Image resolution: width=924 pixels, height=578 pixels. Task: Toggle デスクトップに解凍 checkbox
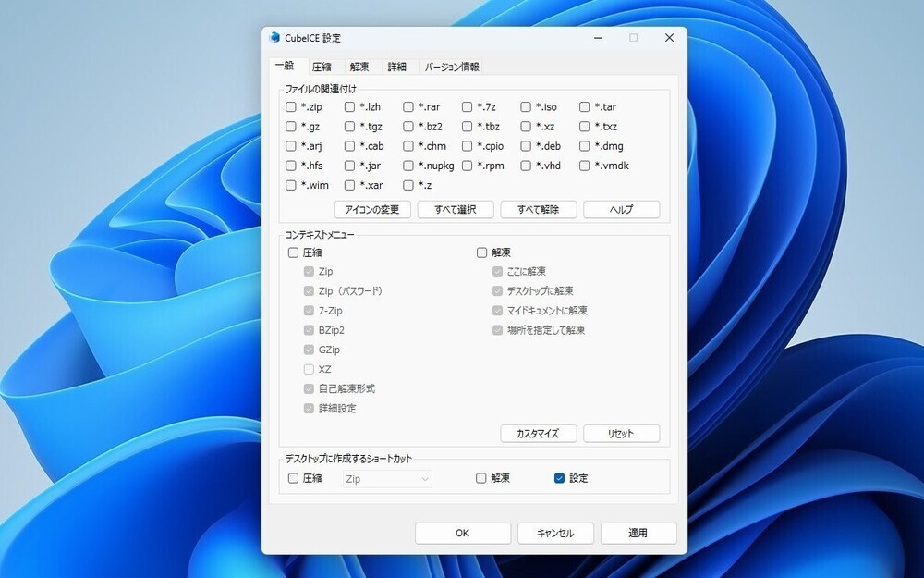click(497, 290)
